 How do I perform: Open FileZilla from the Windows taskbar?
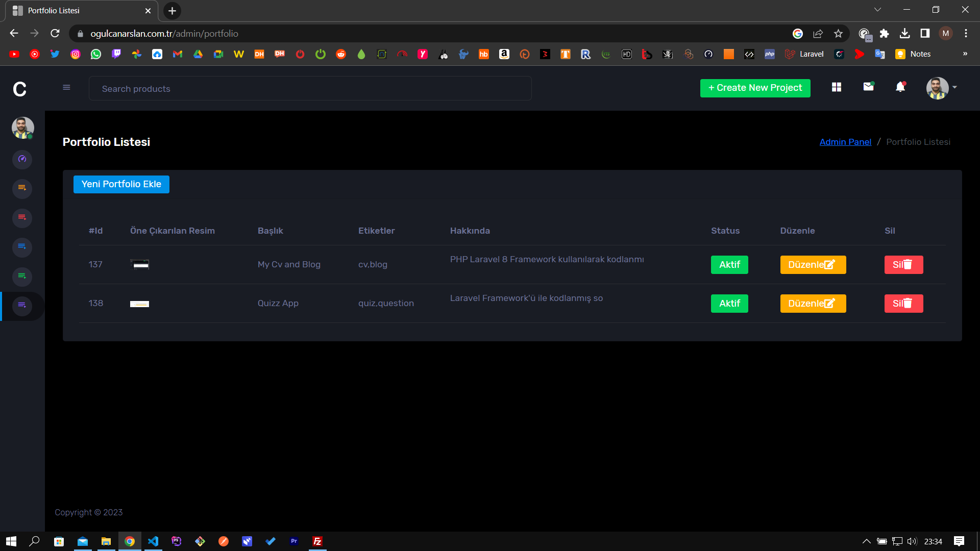point(317,541)
